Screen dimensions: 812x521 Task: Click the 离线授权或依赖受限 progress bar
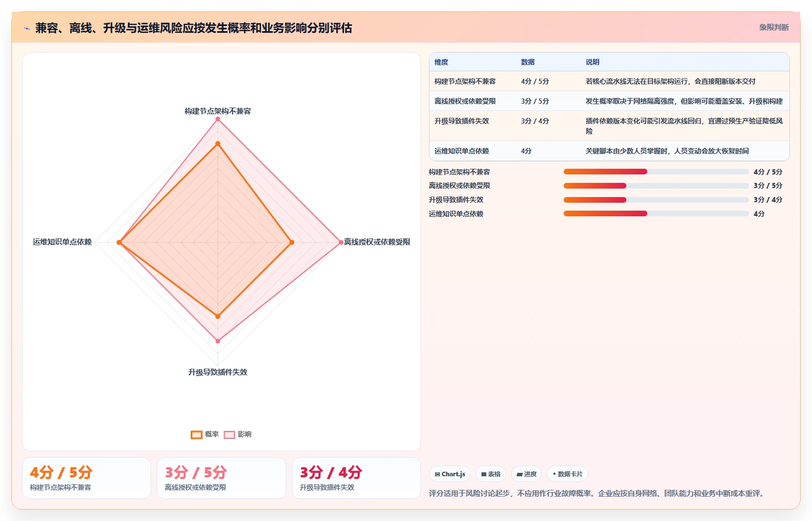(x=656, y=186)
